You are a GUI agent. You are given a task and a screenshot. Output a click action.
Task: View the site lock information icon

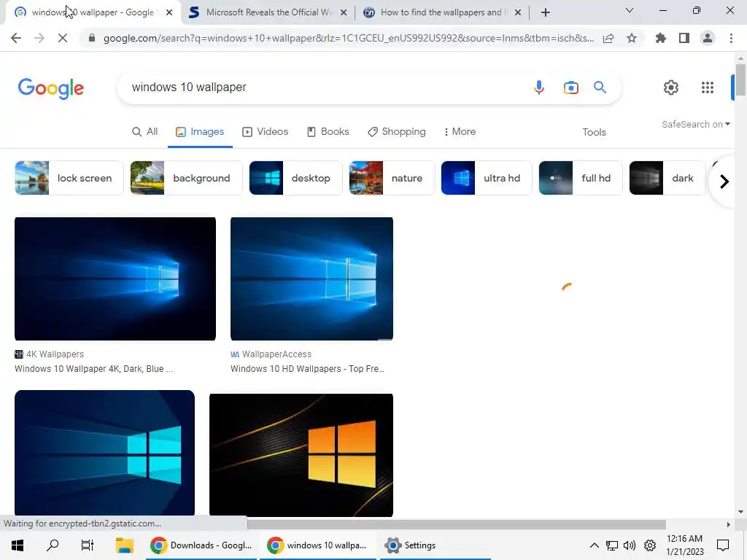tap(92, 38)
